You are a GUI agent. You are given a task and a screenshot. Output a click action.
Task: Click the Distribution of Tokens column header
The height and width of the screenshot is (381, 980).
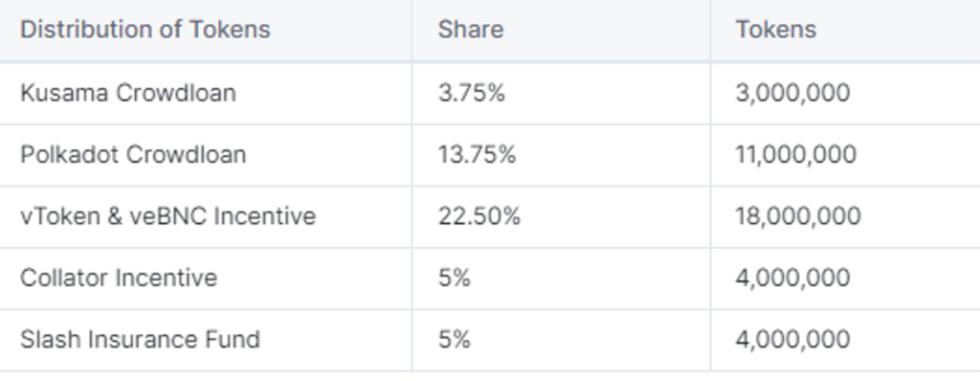(145, 30)
